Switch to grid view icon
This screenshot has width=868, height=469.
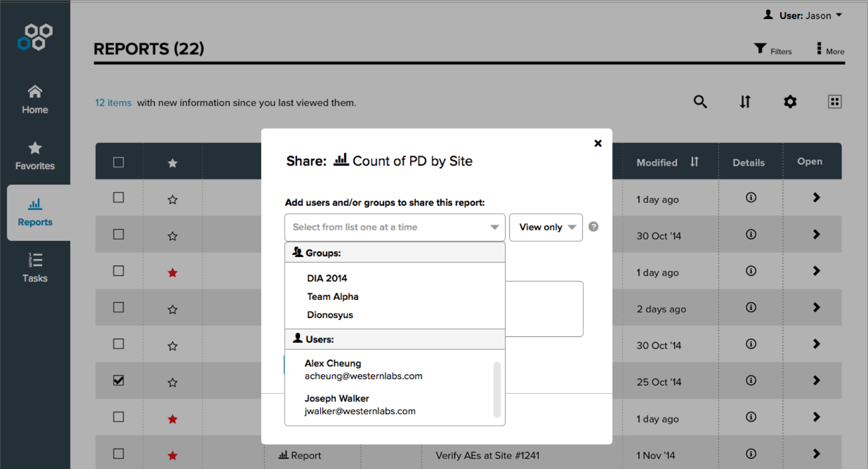tap(834, 101)
